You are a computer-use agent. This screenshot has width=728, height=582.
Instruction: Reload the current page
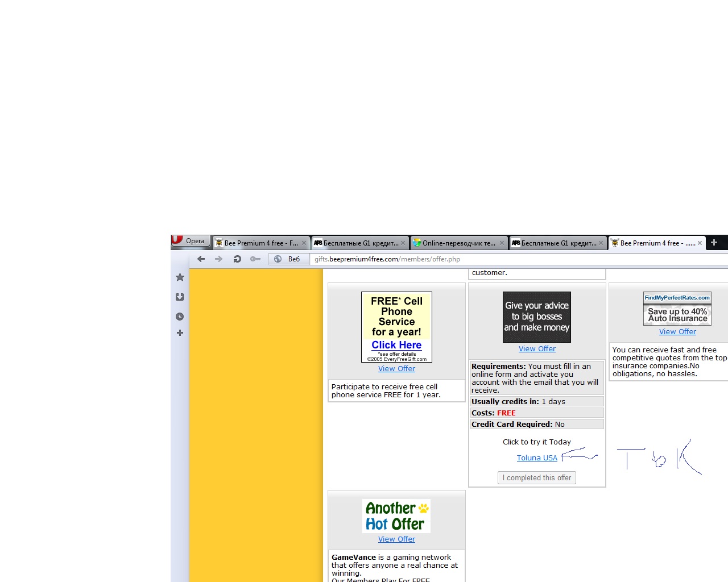tap(237, 259)
